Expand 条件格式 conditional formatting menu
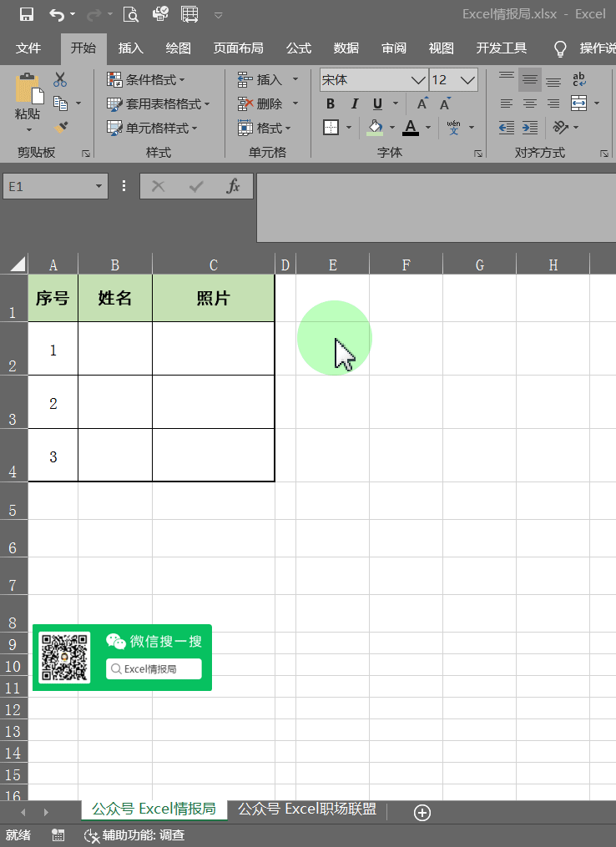This screenshot has width=616, height=847. coord(146,80)
